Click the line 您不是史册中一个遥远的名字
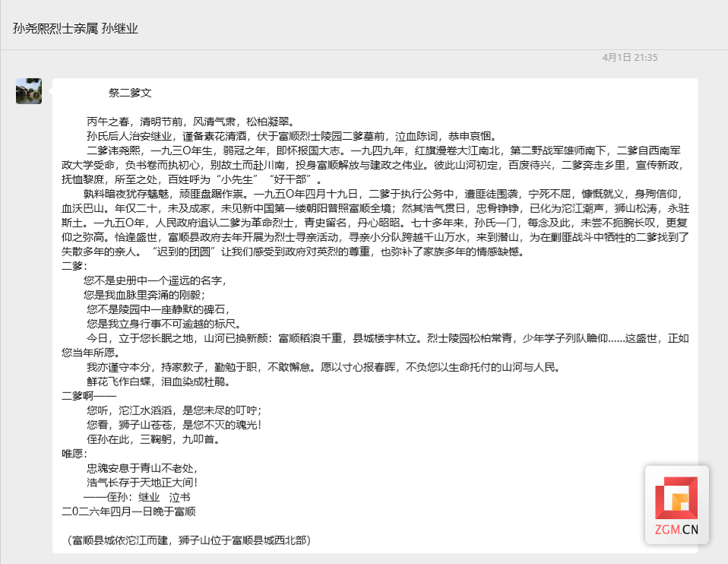 coord(156,280)
